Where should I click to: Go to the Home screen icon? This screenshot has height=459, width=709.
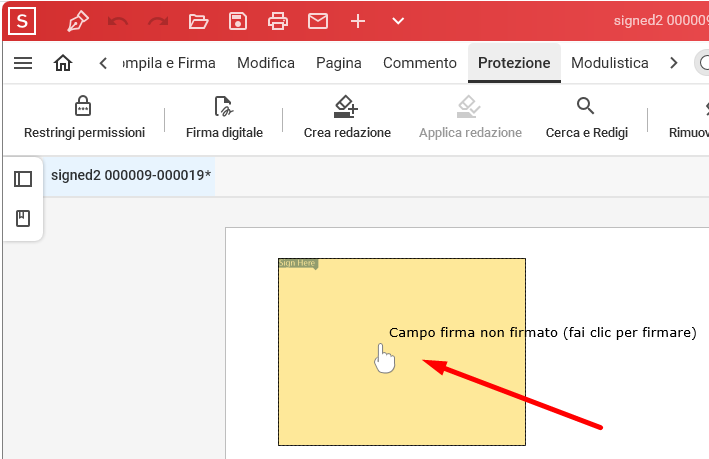(63, 63)
